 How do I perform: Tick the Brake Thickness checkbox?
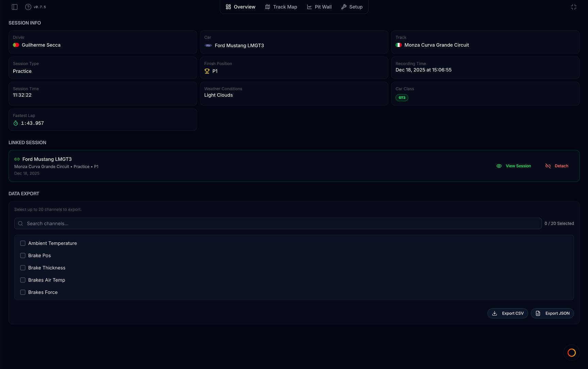(x=23, y=268)
